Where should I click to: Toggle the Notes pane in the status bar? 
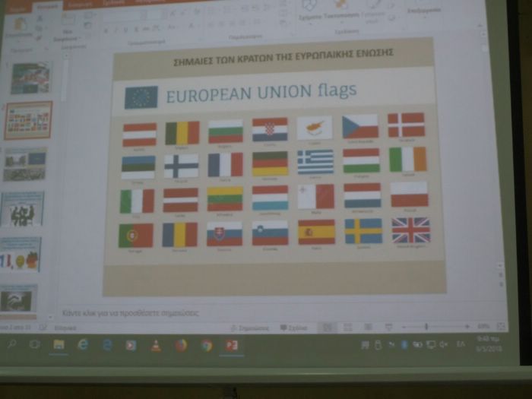[253, 328]
